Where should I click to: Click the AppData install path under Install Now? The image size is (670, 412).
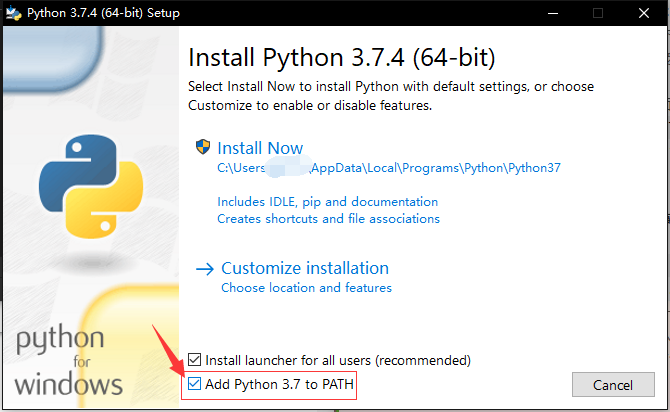coord(389,168)
